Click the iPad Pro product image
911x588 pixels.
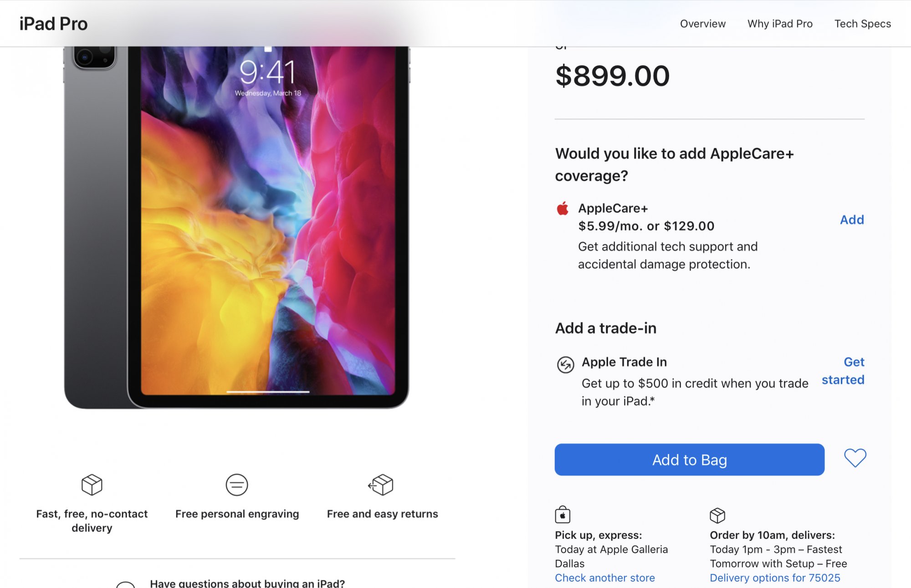click(x=237, y=228)
